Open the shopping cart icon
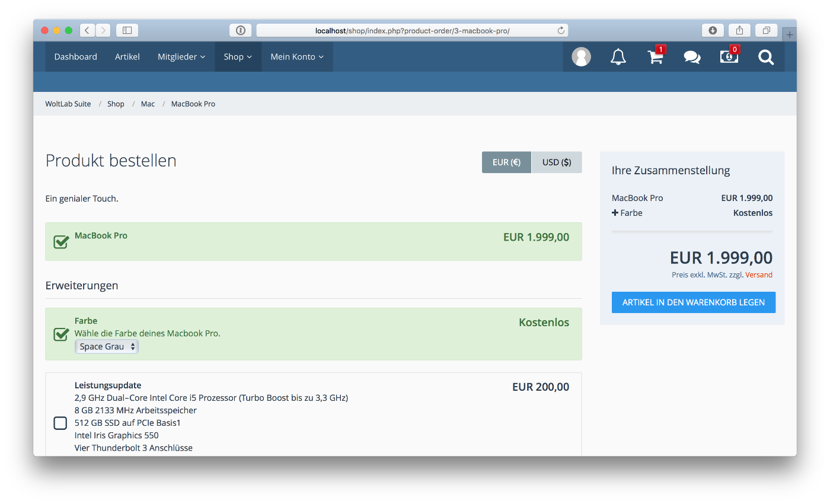Viewport: 830px width, 504px height. point(655,57)
